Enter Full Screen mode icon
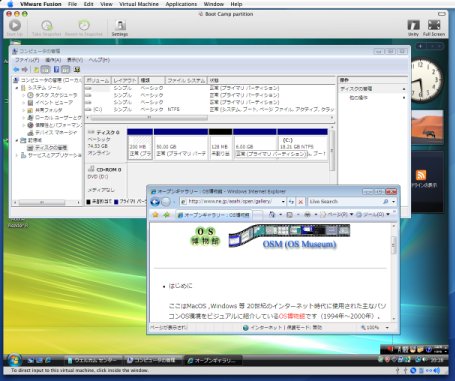Viewport: 455px width, 381px height. point(434,25)
